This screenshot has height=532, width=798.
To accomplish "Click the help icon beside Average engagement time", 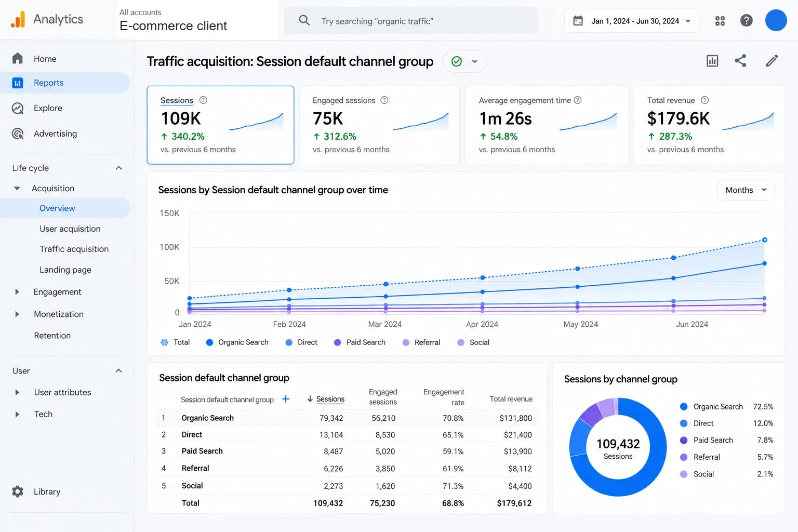I will (578, 100).
